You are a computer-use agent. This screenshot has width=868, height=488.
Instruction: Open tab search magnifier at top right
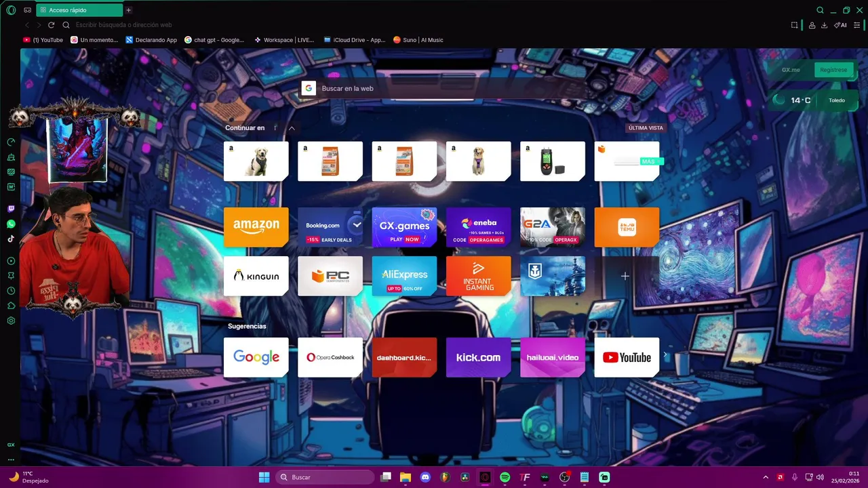[x=820, y=10]
